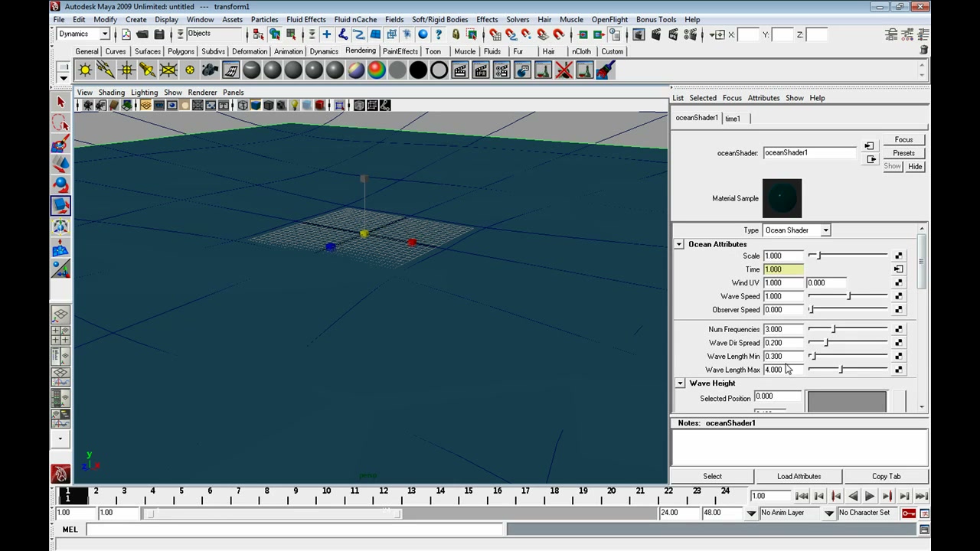
Task: Select the Universal Manipulator tool
Action: (60, 227)
